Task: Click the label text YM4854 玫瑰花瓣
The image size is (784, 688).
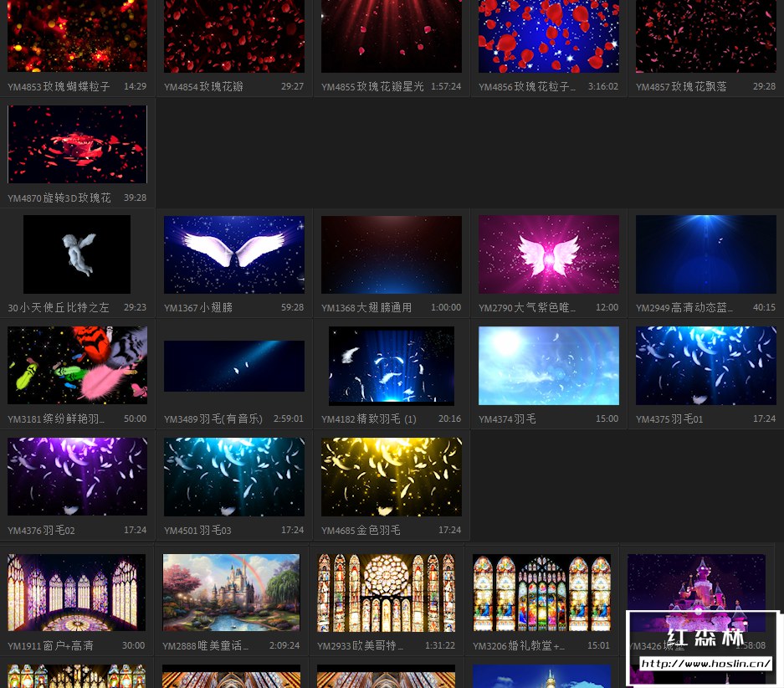Action: 203,86
